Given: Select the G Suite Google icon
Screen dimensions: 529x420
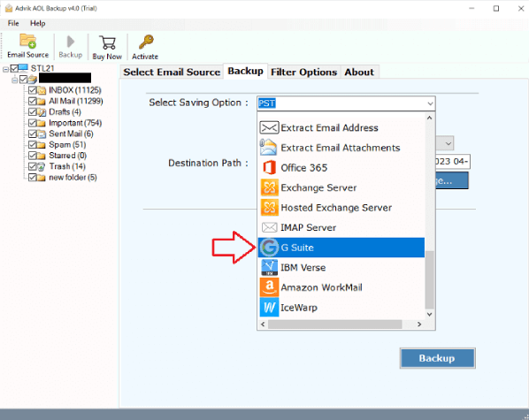Looking at the screenshot, I should pyautogui.click(x=269, y=248).
